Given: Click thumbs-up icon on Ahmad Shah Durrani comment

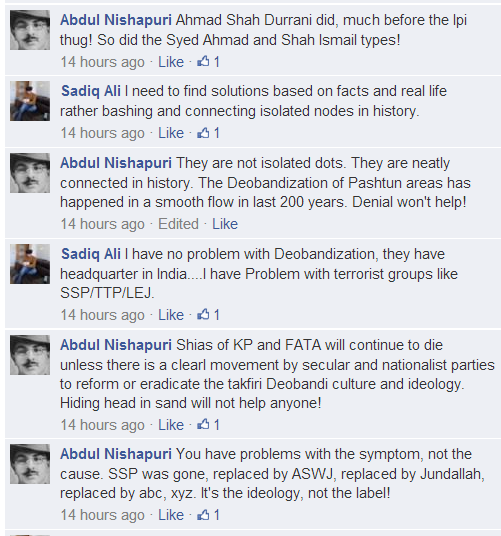Looking at the screenshot, I should pos(203,62).
